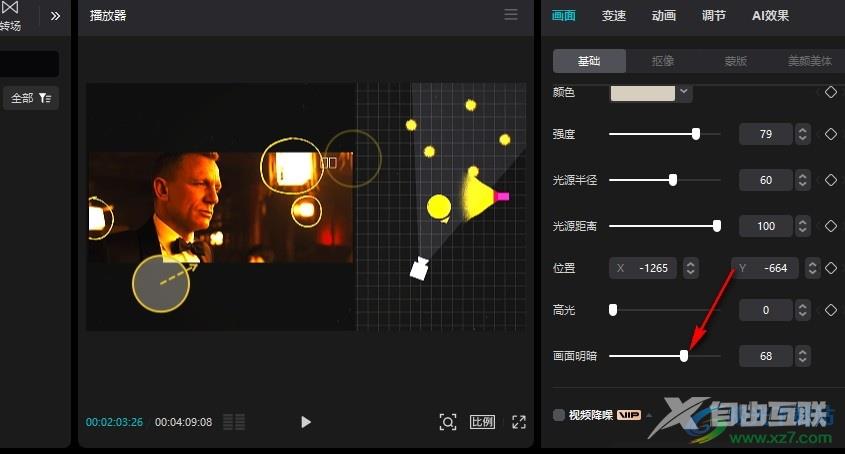Add keyframe for 光源半径
The image size is (845, 454).
(830, 180)
